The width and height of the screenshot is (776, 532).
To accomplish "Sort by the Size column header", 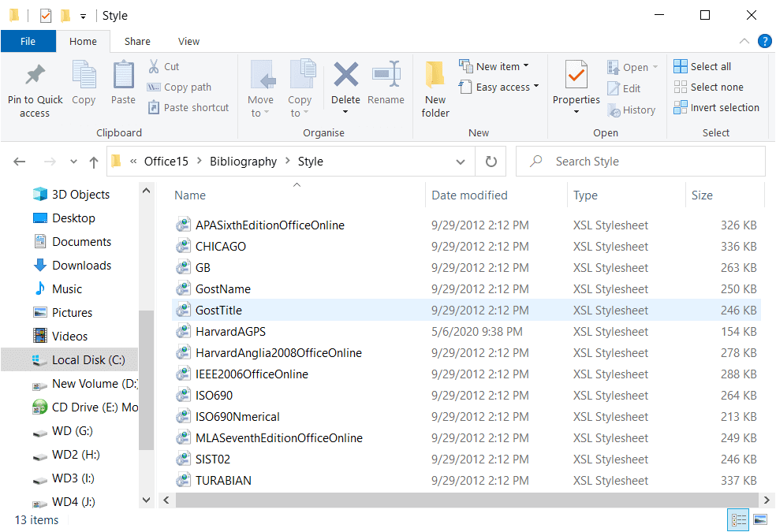I will 725,195.
